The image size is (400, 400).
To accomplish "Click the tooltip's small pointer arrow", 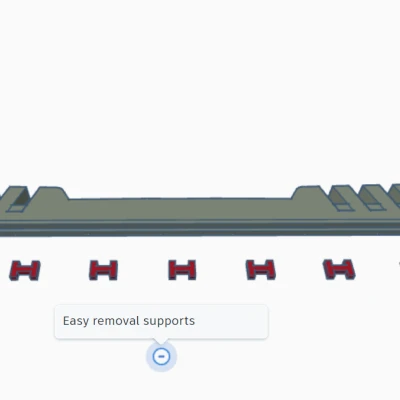I will (x=161, y=341).
